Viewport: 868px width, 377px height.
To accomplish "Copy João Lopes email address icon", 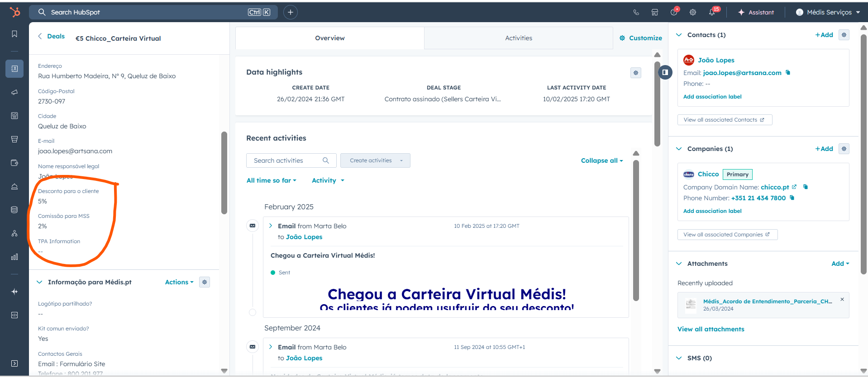I will click(x=788, y=72).
